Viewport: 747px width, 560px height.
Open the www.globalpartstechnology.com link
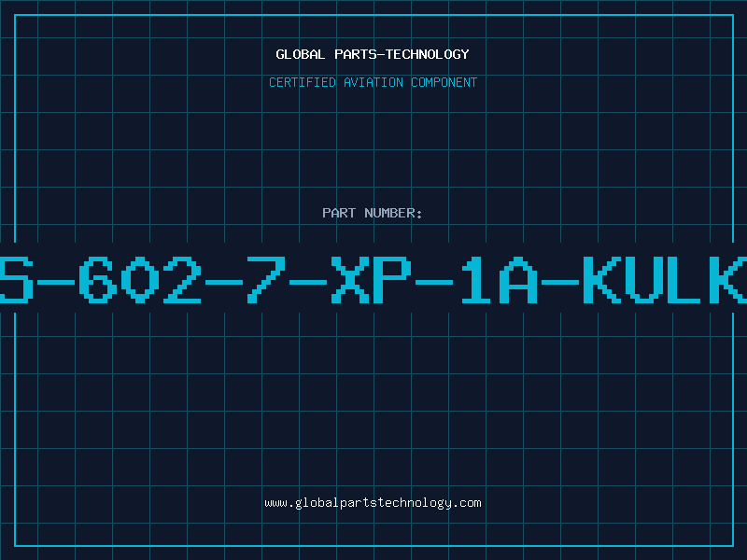point(373,503)
